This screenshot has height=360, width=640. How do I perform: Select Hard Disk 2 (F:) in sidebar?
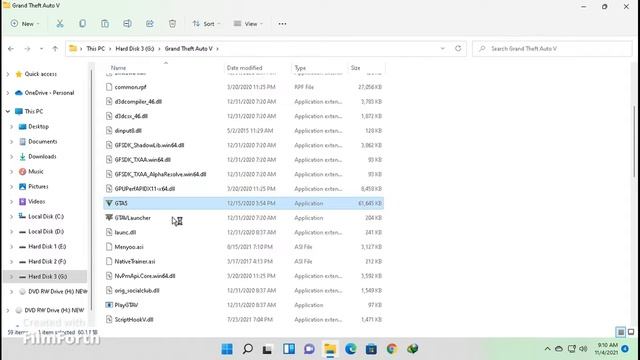pyautogui.click(x=47, y=262)
